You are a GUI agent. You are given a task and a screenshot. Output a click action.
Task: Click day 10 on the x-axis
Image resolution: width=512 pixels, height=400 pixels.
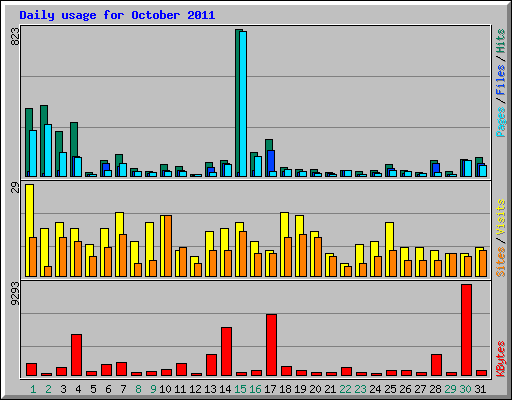pyautogui.click(x=165, y=389)
